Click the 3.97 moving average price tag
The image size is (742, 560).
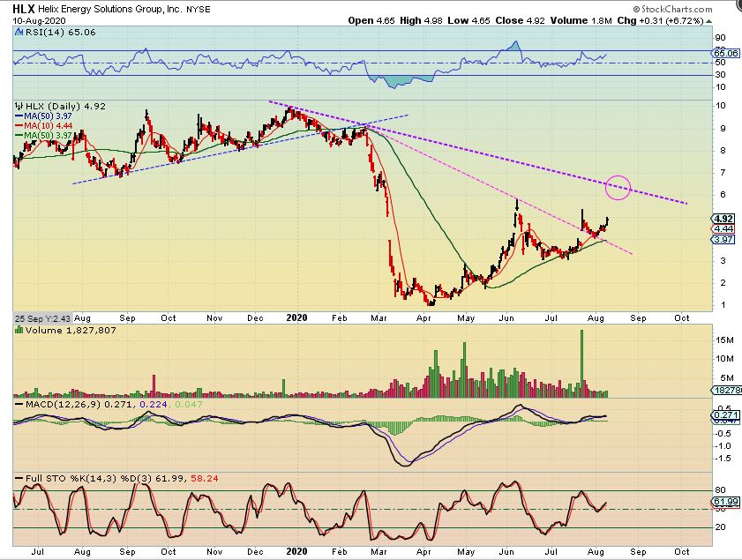click(723, 239)
